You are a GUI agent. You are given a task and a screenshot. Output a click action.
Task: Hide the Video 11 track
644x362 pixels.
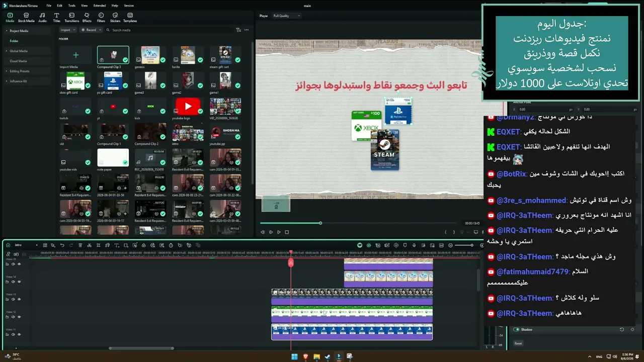[x=19, y=334]
